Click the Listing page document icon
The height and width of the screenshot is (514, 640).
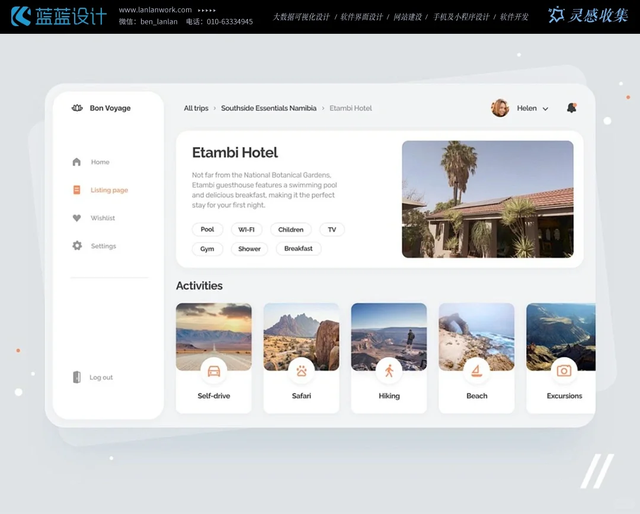point(77,190)
